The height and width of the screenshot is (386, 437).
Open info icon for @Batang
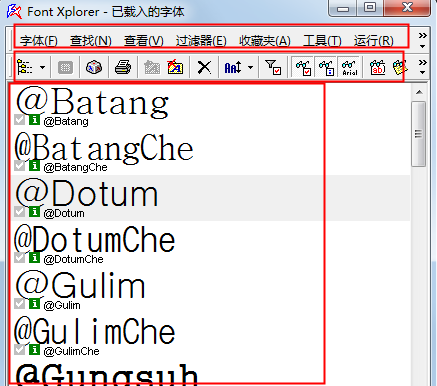[34, 120]
